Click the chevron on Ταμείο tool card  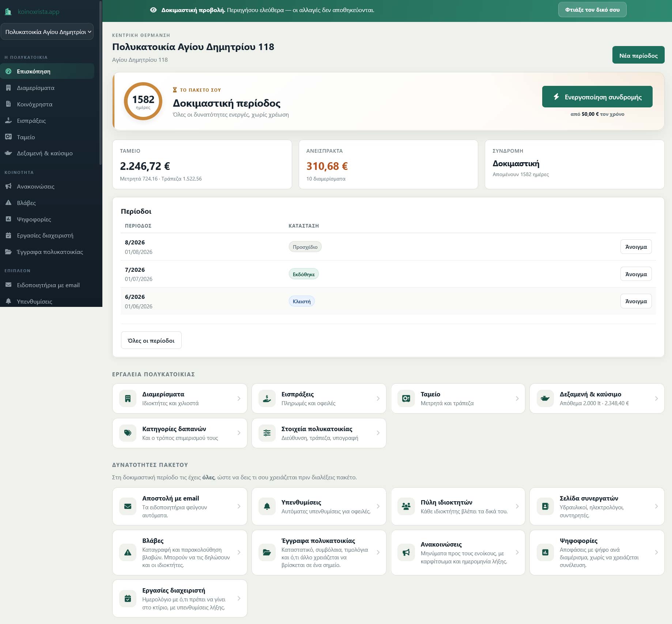517,399
